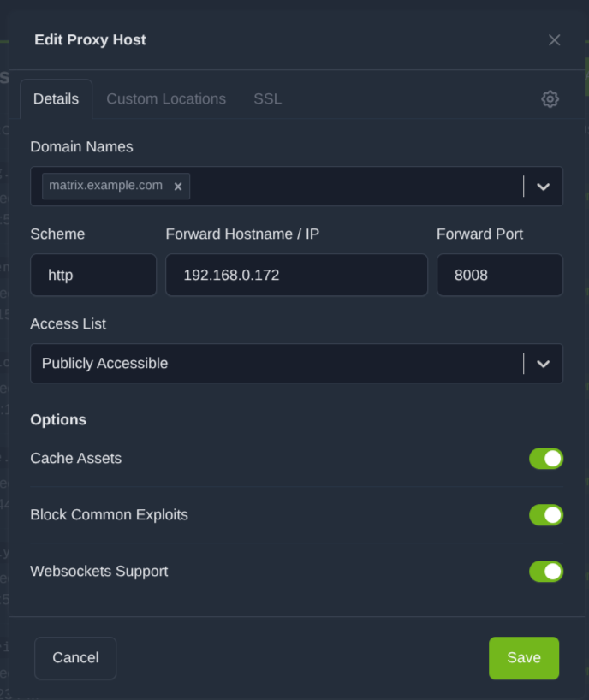Open the SSL tab

pyautogui.click(x=267, y=99)
